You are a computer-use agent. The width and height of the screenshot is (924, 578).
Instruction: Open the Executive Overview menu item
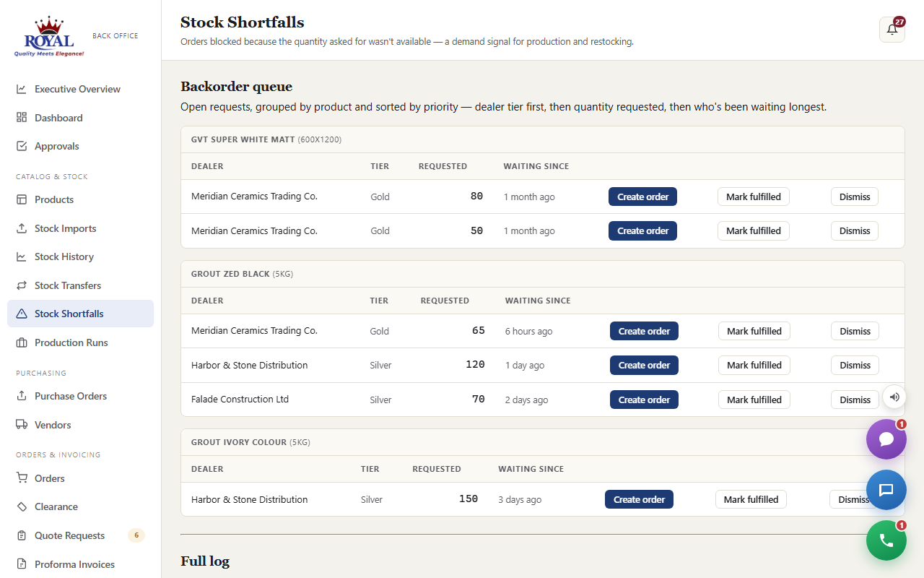(80, 89)
